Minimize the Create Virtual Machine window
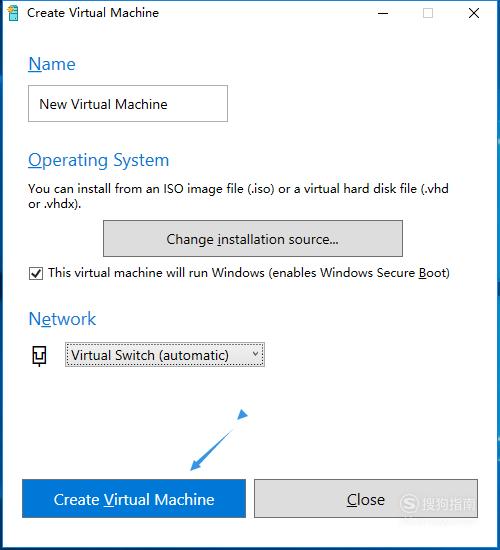The height and width of the screenshot is (550, 500). tap(383, 13)
